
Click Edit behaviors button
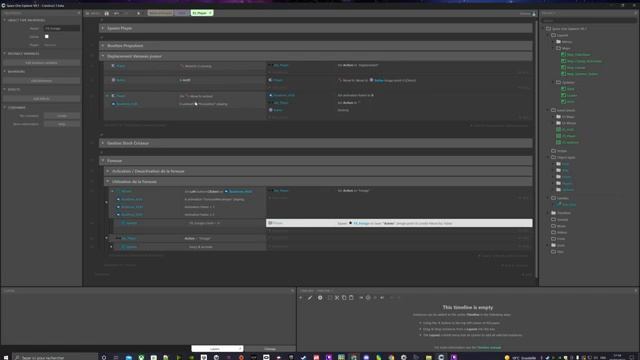pyautogui.click(x=41, y=81)
